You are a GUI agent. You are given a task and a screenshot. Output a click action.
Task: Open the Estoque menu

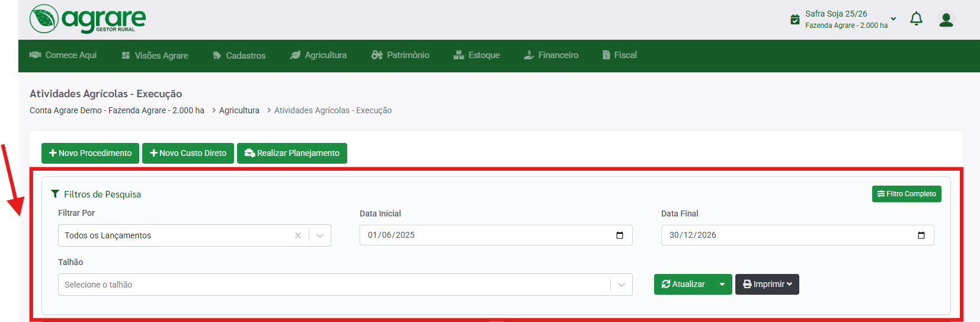pos(477,55)
